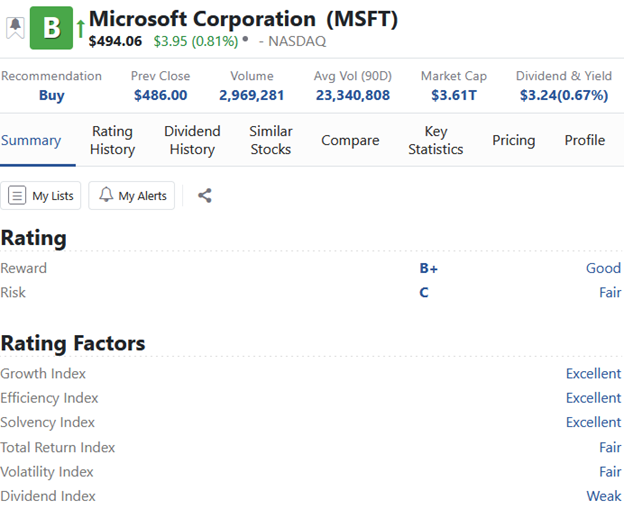Click Volatility Index Fair value

pos(610,472)
